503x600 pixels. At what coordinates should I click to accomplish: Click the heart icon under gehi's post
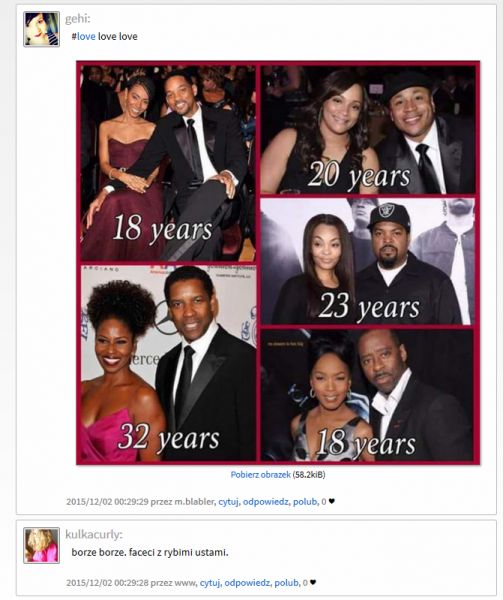click(x=332, y=501)
